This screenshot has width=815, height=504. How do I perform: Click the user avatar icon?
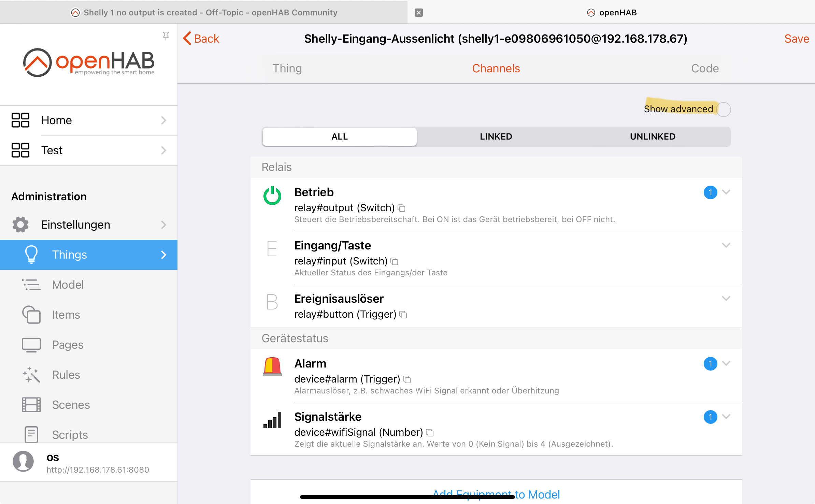23,461
